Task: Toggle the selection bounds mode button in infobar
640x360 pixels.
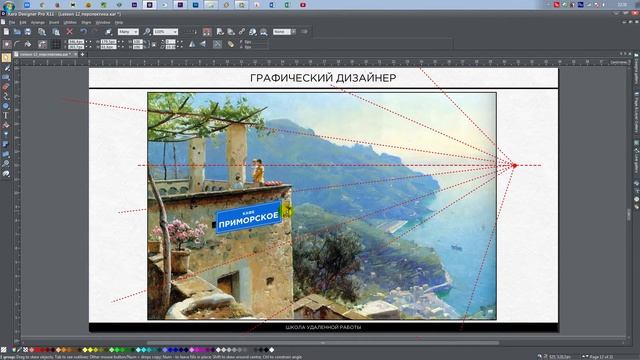Action: tap(7, 44)
